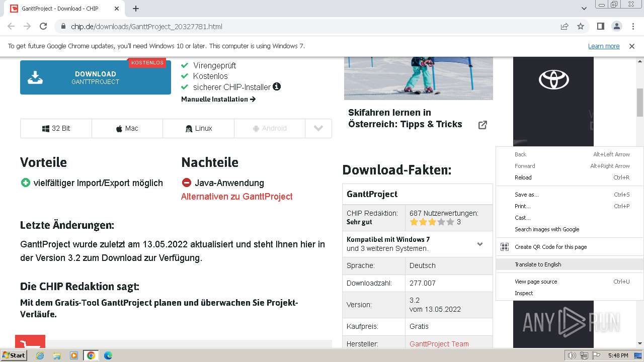Select the Mac version
Viewport: 644px width, 362px height.
(127, 128)
